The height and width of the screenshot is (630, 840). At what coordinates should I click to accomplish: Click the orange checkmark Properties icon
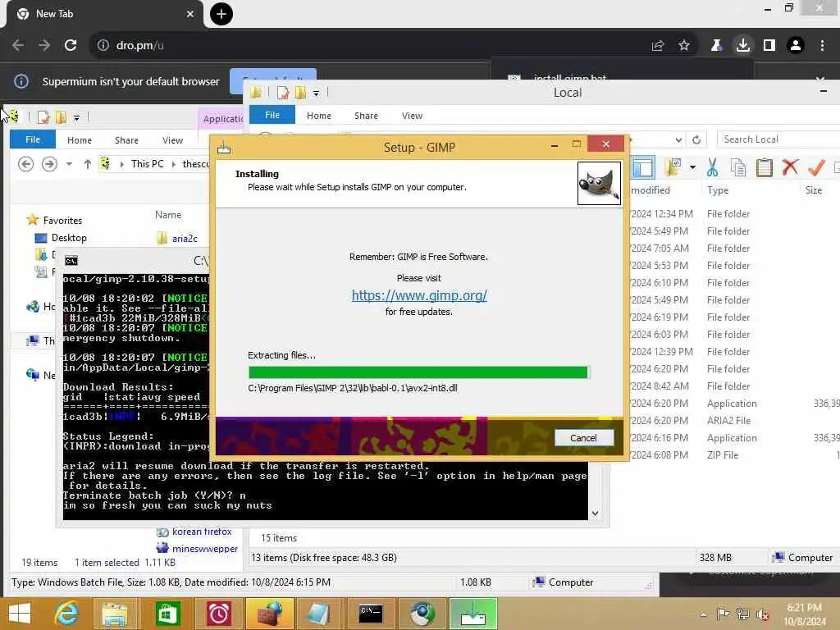(x=816, y=167)
